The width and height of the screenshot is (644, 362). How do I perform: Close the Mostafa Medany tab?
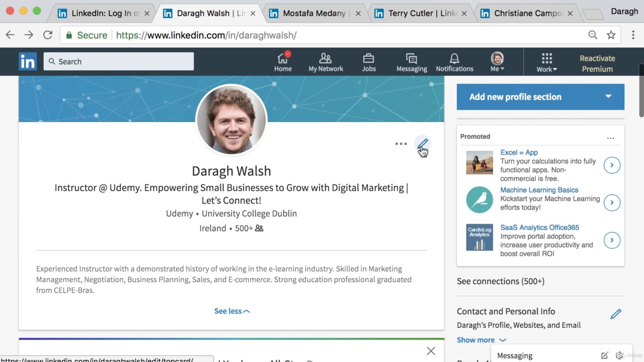(x=358, y=14)
